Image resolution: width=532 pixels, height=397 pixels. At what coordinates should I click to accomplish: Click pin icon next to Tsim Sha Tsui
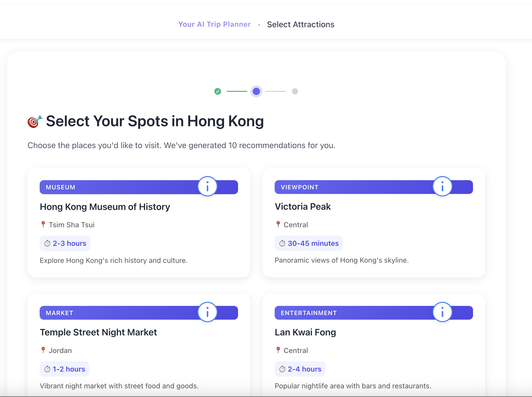43,224
